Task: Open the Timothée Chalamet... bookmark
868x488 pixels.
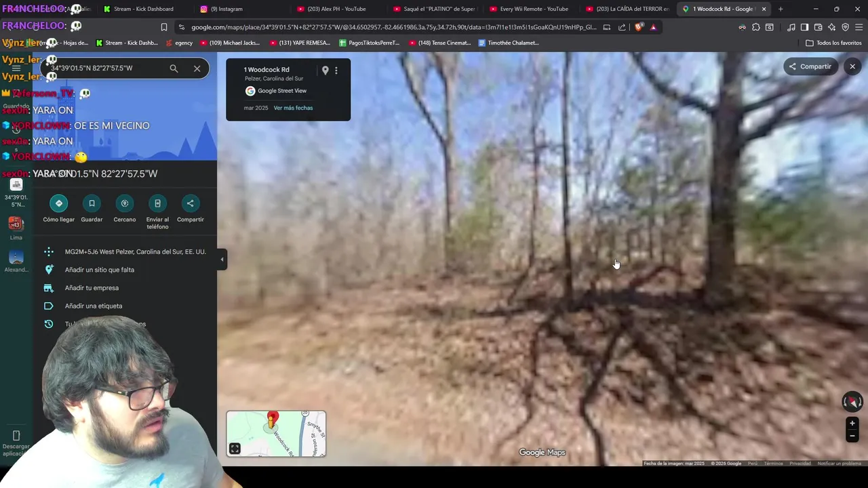Action: click(x=509, y=43)
